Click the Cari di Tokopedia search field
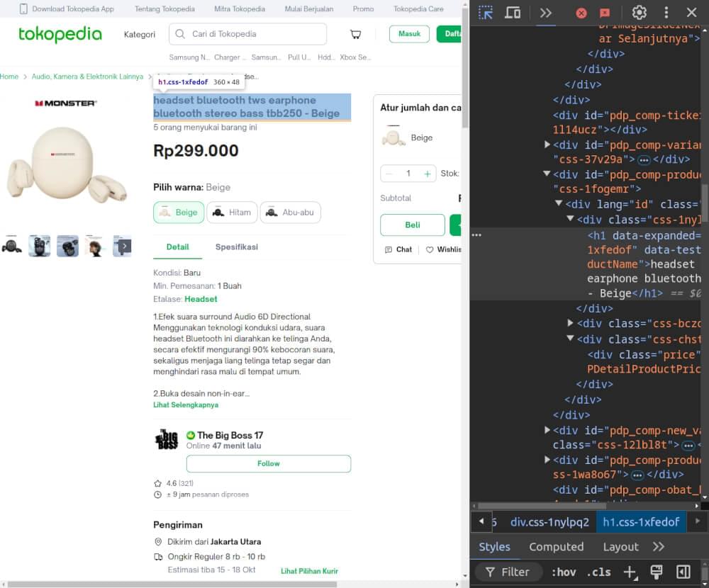The width and height of the screenshot is (709, 588). tap(247, 33)
